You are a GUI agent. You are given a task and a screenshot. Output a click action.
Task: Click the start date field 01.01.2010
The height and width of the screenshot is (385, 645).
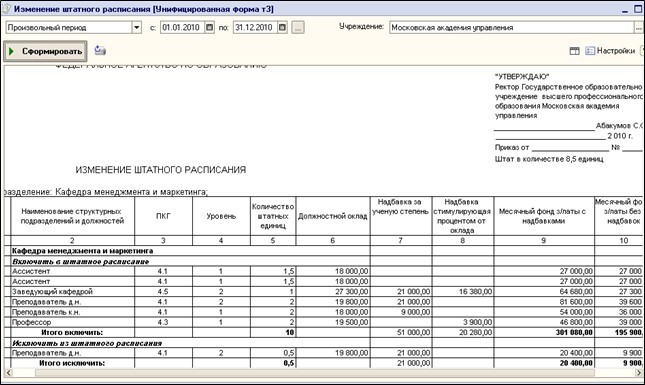[x=182, y=28]
